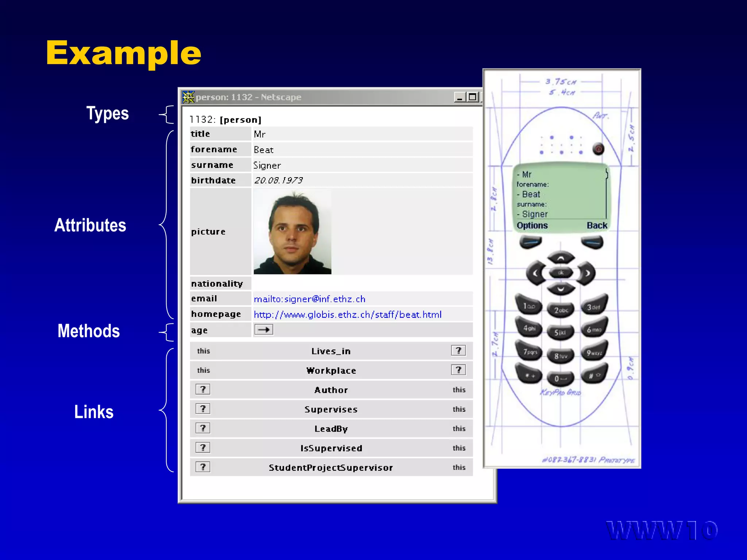This screenshot has width=747, height=560.
Task: Tap the 6mno key on phone keypad
Action: click(x=594, y=327)
